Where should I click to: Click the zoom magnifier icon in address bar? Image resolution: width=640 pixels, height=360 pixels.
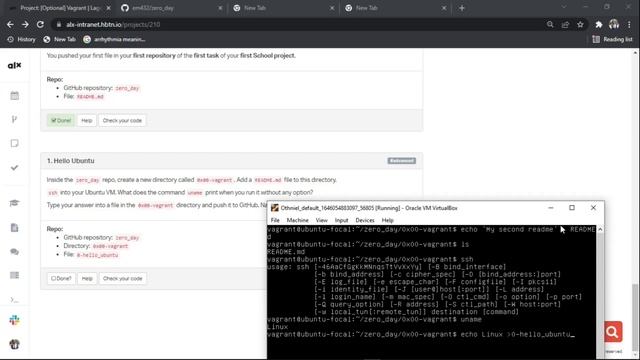point(550,24)
